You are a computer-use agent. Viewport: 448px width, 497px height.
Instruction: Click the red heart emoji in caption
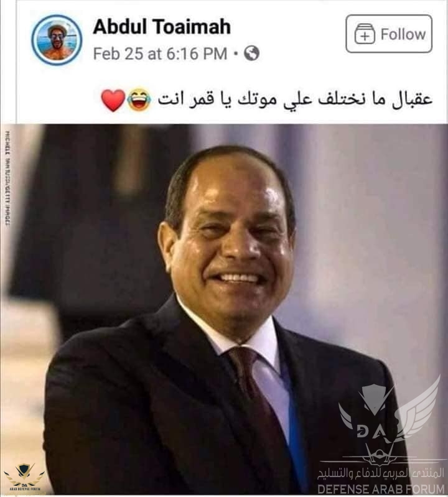point(113,100)
